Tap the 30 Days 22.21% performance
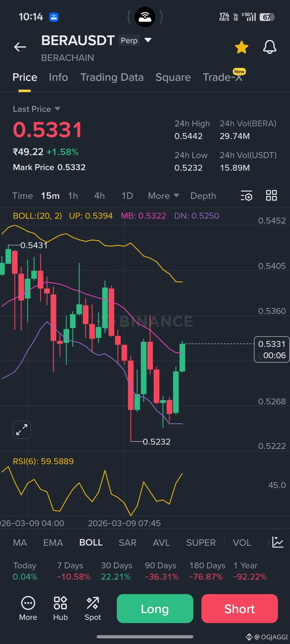This screenshot has width=290, height=644. pyautogui.click(x=117, y=571)
